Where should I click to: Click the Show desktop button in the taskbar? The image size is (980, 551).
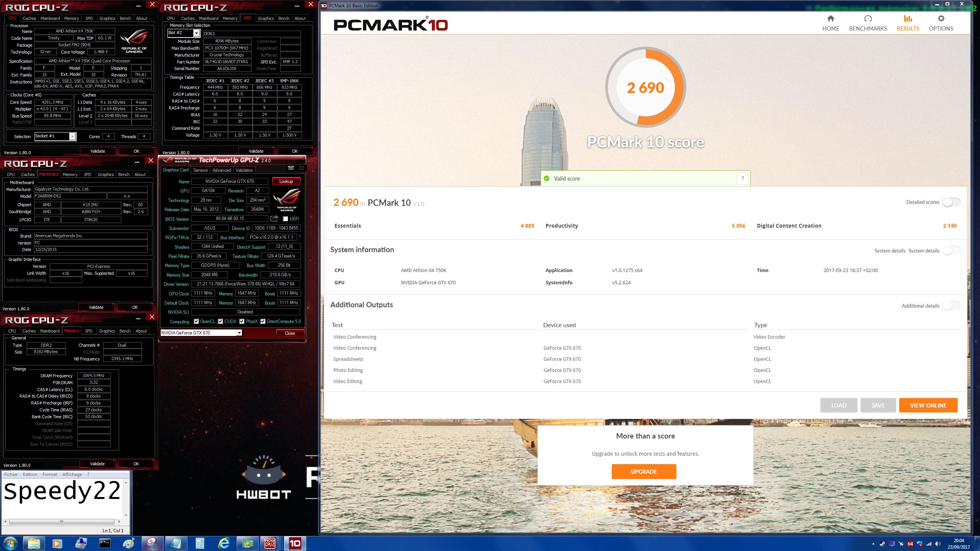pyautogui.click(x=977, y=544)
